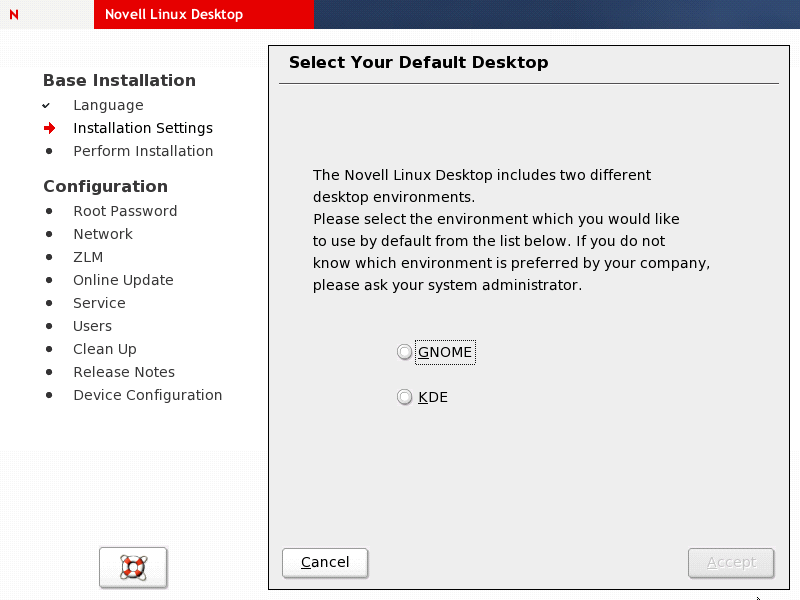
Task: Open the Release Notes step
Action: pyautogui.click(x=124, y=372)
